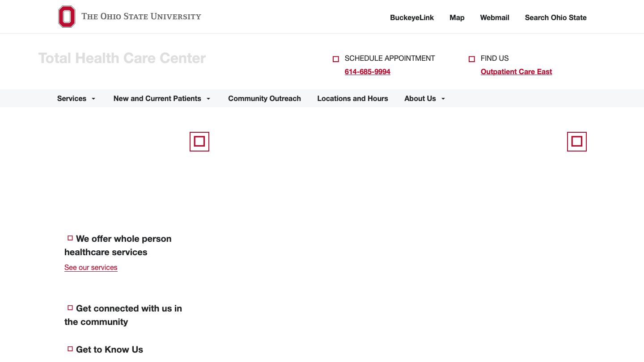Follow the Outpatient Care East link
Screen dimensions: 644x362
[516, 72]
